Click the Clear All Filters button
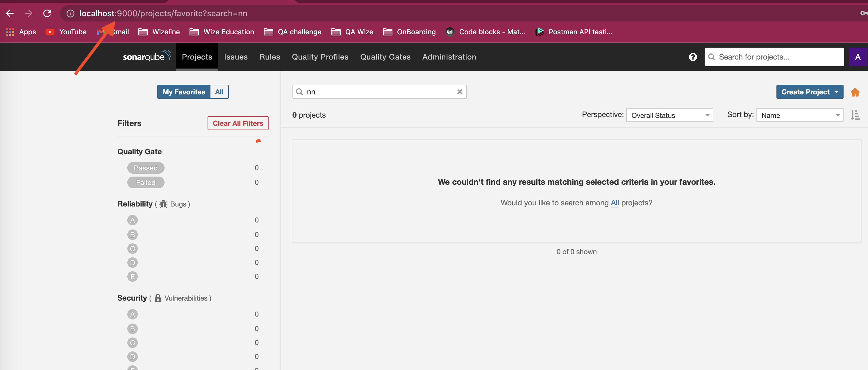This screenshot has width=868, height=370. click(237, 122)
